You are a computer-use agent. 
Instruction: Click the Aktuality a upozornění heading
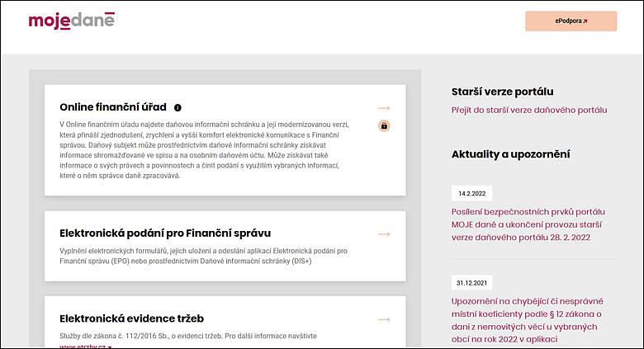[510, 154]
